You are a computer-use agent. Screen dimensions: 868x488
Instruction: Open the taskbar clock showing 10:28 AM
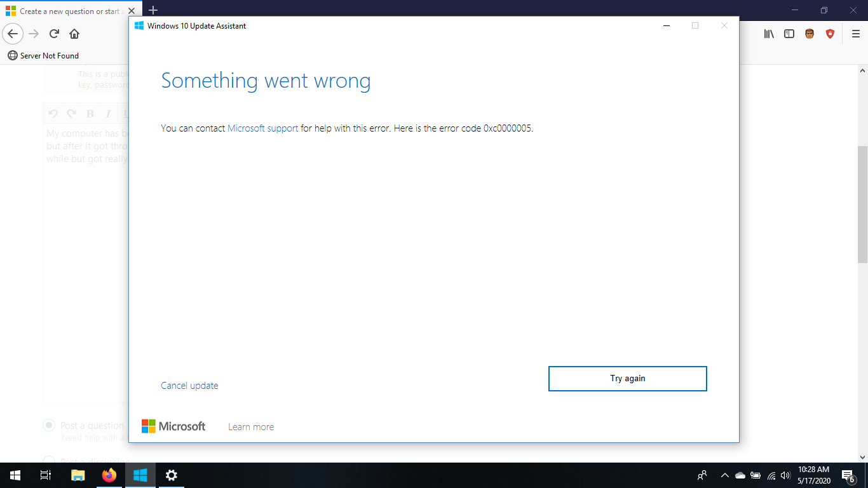click(814, 475)
